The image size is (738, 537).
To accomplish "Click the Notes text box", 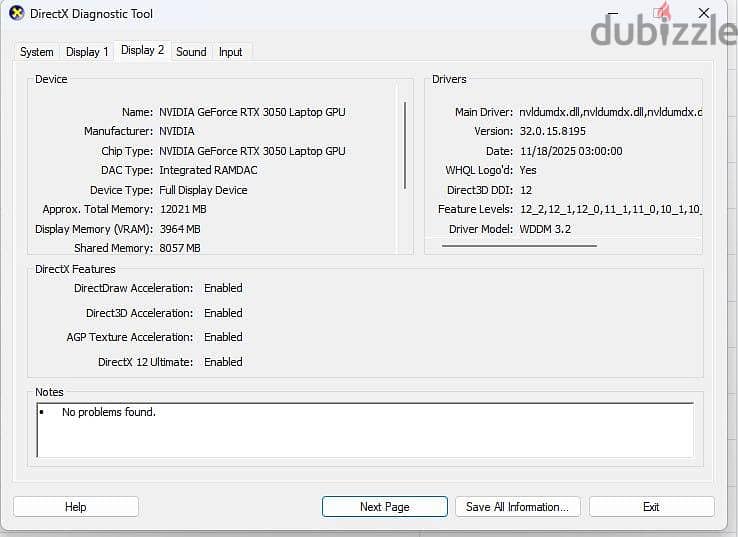I will (x=365, y=430).
